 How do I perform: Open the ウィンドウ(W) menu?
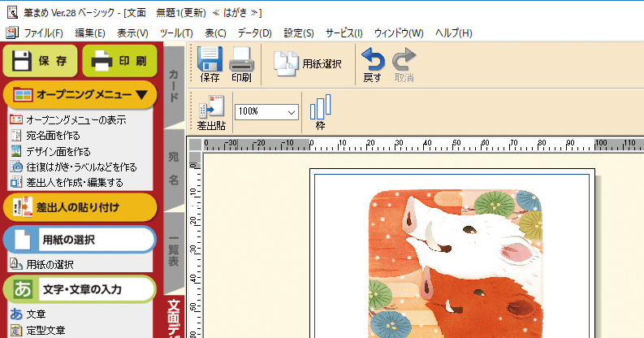point(399,32)
